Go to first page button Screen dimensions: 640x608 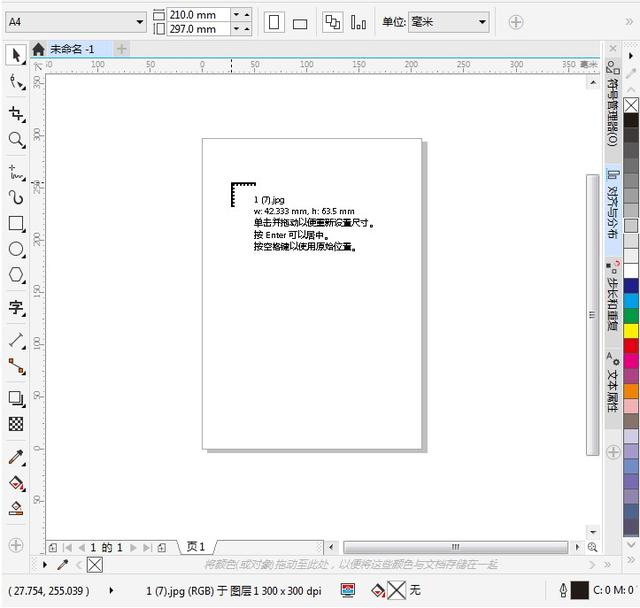67,548
